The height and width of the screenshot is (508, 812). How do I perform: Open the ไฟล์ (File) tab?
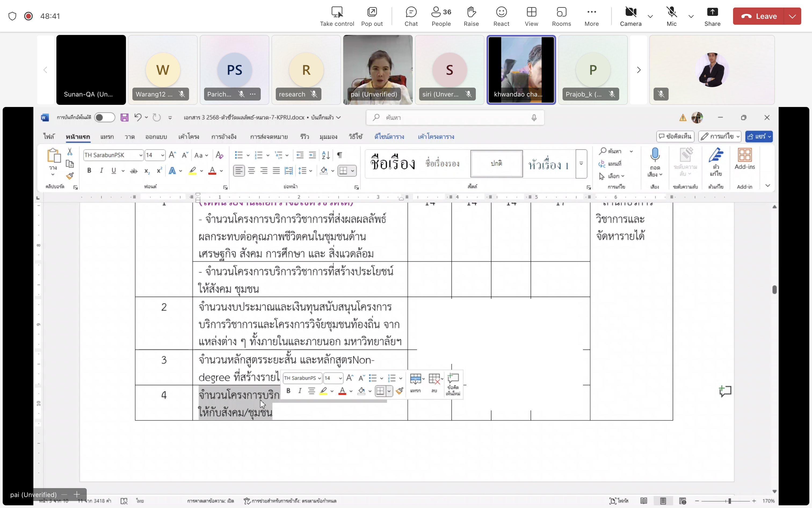pos(49,137)
